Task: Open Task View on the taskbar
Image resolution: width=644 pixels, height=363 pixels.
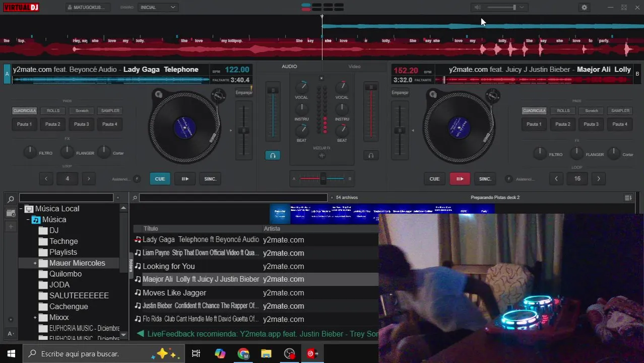Action: click(x=196, y=354)
